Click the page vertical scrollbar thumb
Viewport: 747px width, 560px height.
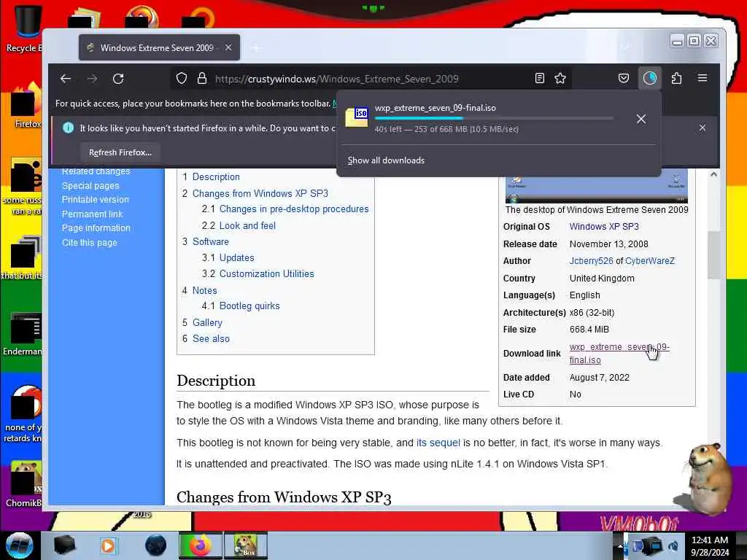click(713, 254)
